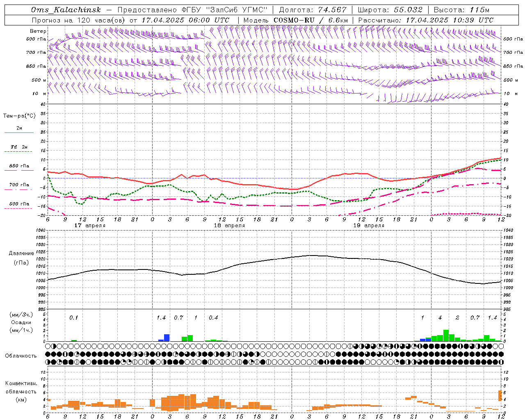Click the "4" three-hour precipitation value
Image resolution: width=525 pixels, height=420 pixels.
pyautogui.click(x=440, y=317)
